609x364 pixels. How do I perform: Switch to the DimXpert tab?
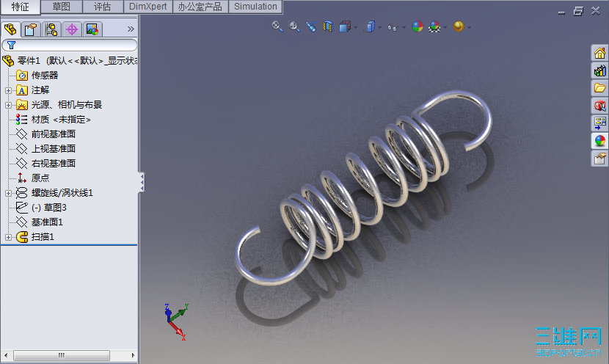coord(148,7)
